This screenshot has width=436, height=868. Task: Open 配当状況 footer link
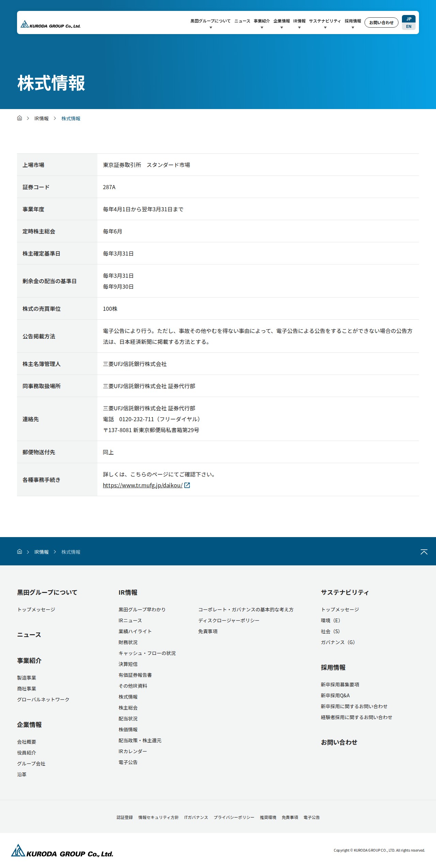[x=128, y=719]
